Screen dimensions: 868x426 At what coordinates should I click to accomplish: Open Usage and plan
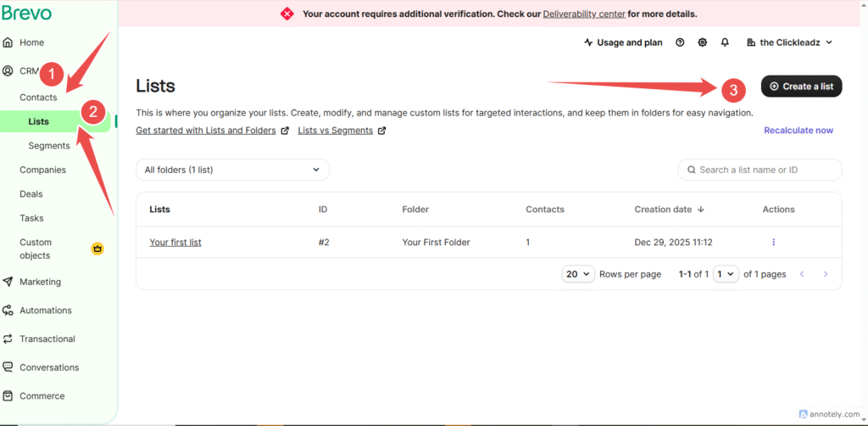pyautogui.click(x=623, y=42)
